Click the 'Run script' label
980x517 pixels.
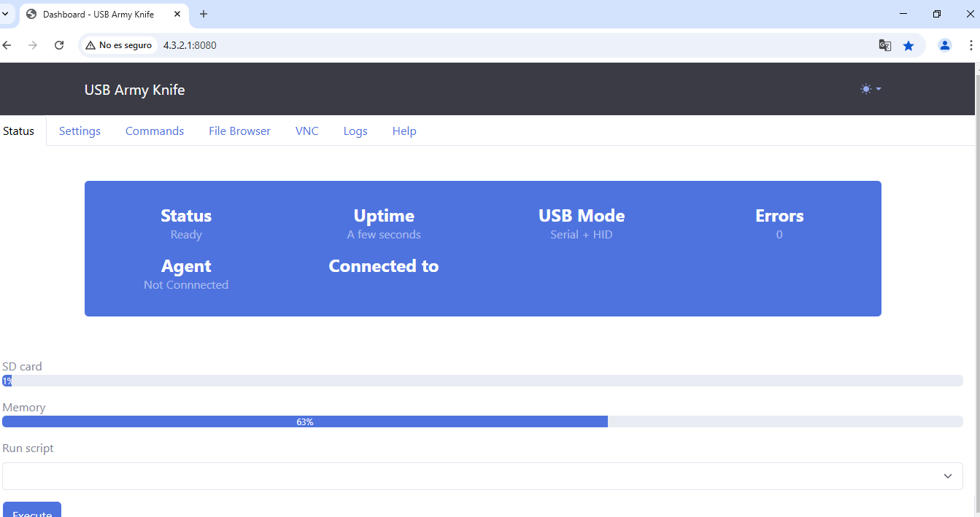coord(28,448)
